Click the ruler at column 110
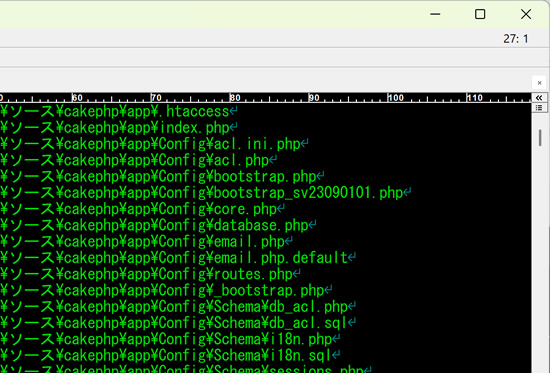550x373 pixels. (475, 98)
